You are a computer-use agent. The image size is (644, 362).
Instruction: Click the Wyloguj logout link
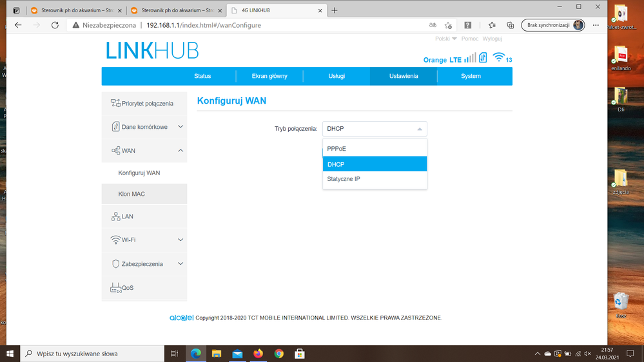pos(492,39)
